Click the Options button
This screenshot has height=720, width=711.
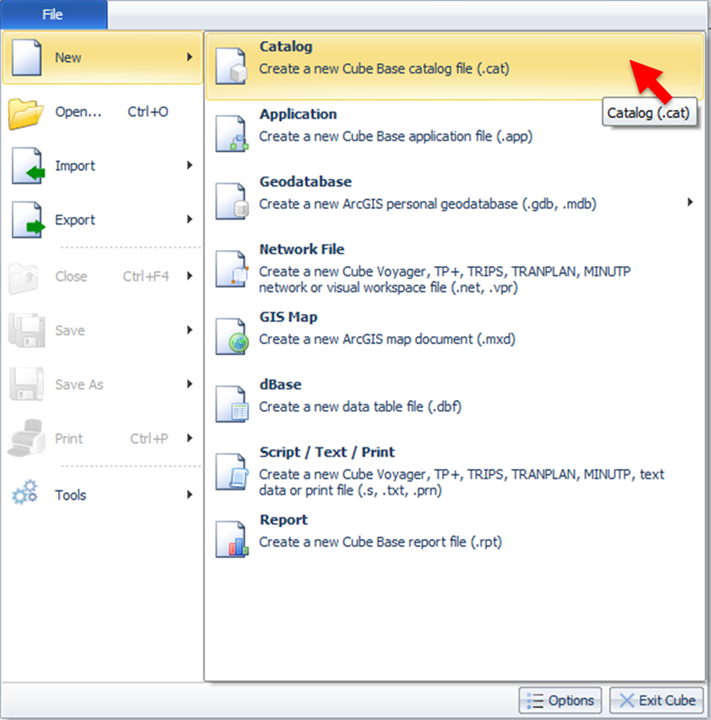pos(560,701)
